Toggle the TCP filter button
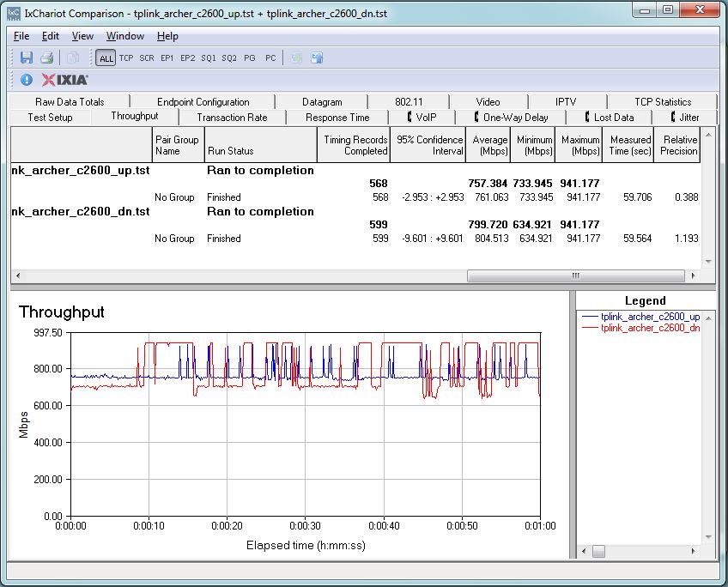The image size is (728, 587). click(126, 58)
